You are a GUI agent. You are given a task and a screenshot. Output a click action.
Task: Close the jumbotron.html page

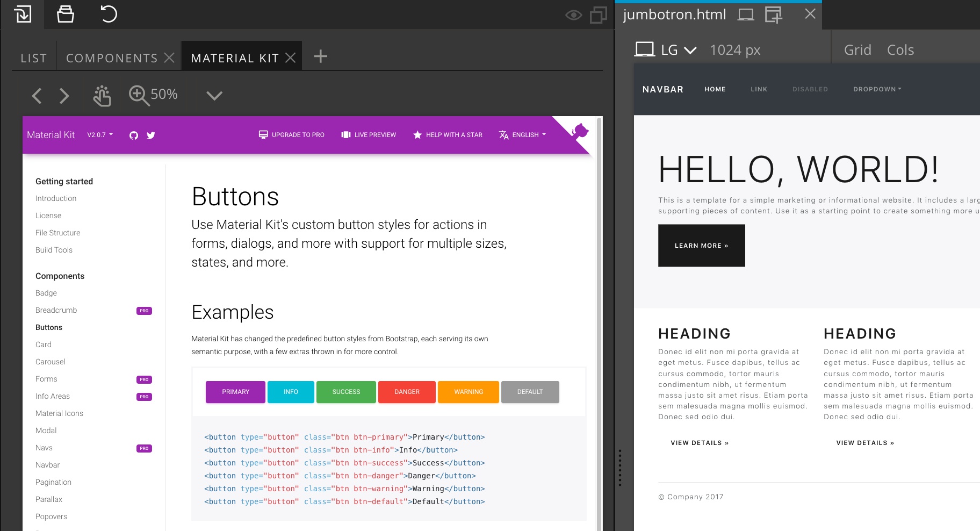[810, 14]
